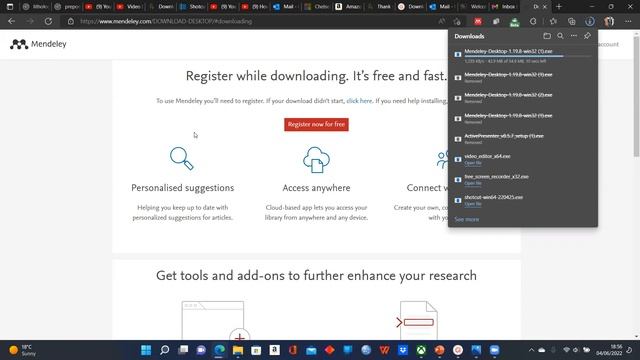
Task: Open Favorites toolbar icon
Action: click(x=553, y=21)
